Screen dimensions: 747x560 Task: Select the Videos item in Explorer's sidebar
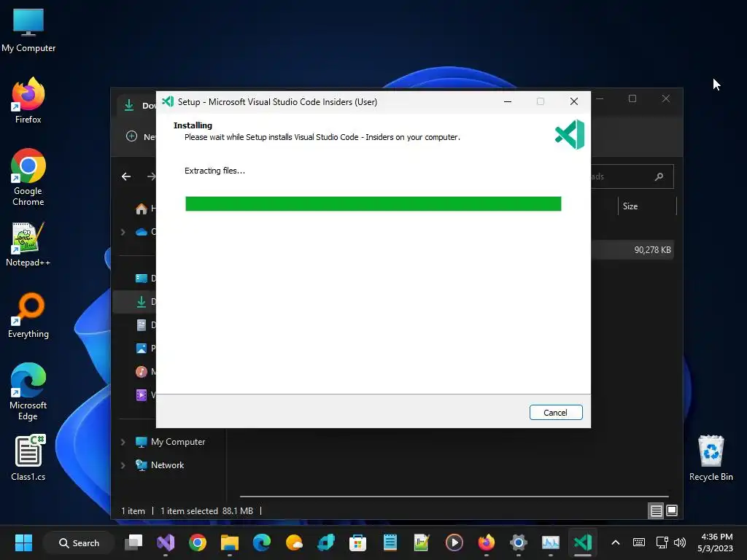(x=141, y=394)
